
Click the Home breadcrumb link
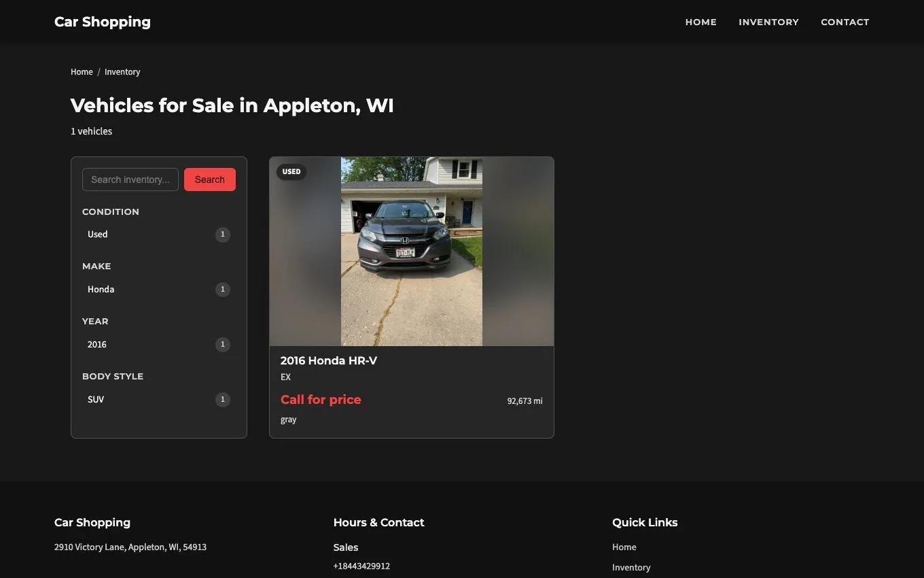(x=82, y=72)
